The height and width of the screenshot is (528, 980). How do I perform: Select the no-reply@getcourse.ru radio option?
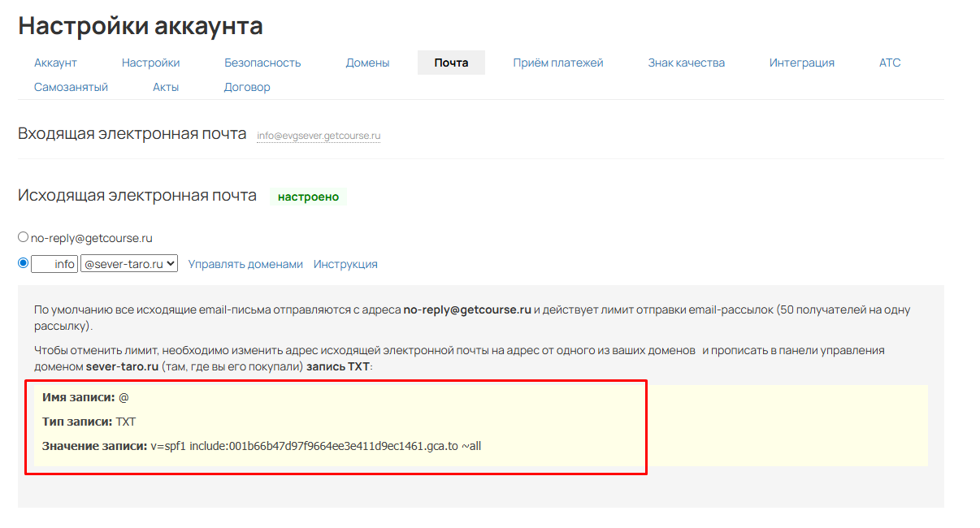(x=24, y=237)
